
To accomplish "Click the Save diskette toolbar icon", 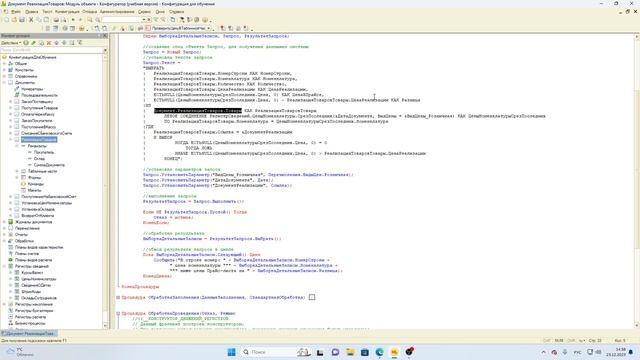I will pos(22,20).
